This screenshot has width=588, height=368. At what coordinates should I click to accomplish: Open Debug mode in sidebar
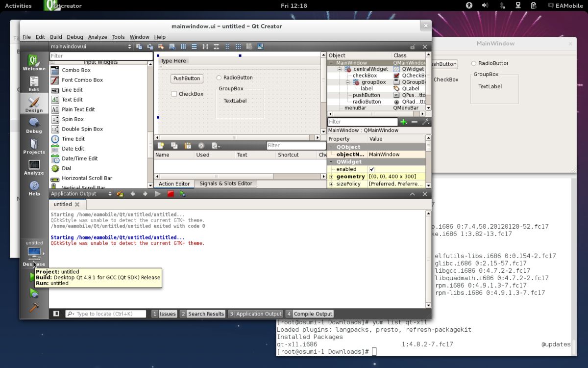pyautogui.click(x=34, y=125)
